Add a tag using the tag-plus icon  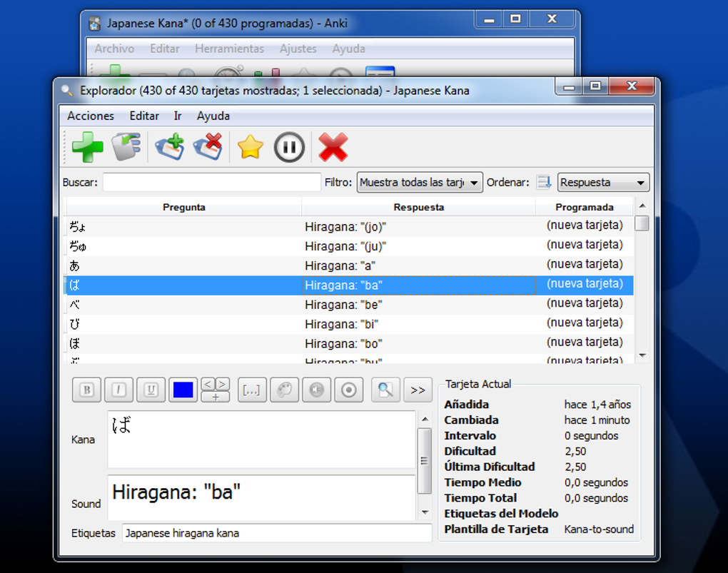(x=168, y=147)
